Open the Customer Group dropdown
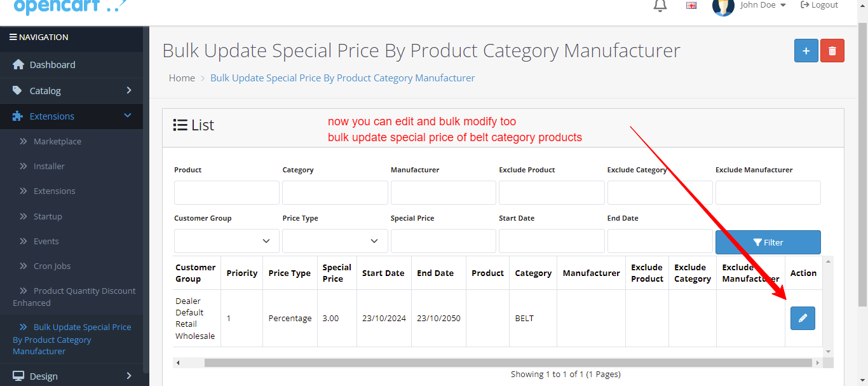Viewport: 868px width, 386px height. coord(227,241)
